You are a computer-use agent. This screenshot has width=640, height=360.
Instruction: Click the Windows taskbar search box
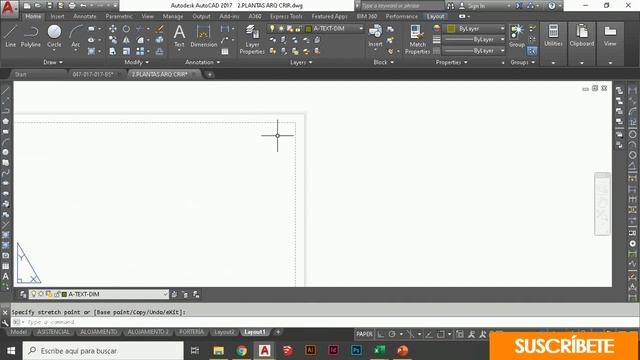click(103, 351)
